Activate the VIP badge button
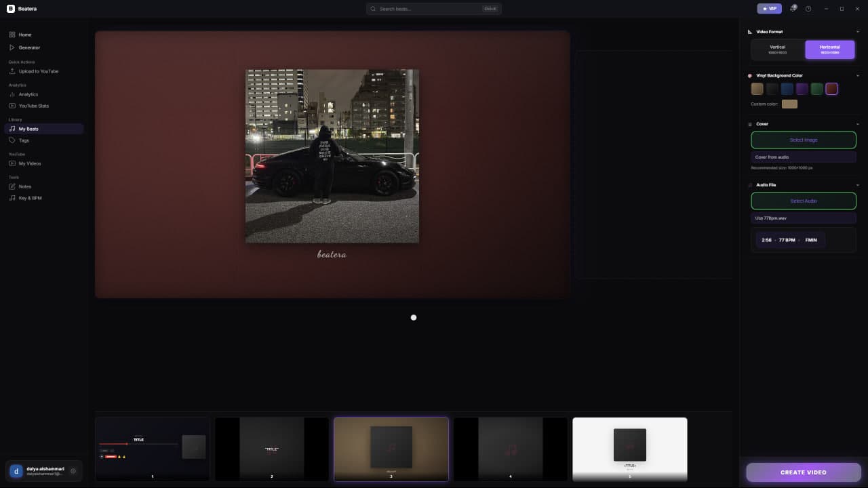 pos(769,9)
